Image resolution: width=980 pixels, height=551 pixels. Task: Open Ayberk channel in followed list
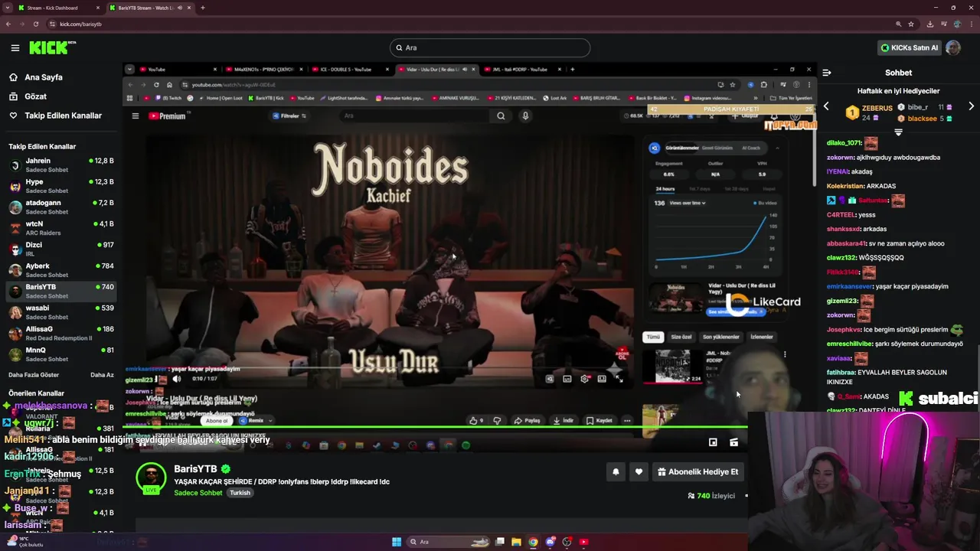pos(61,270)
